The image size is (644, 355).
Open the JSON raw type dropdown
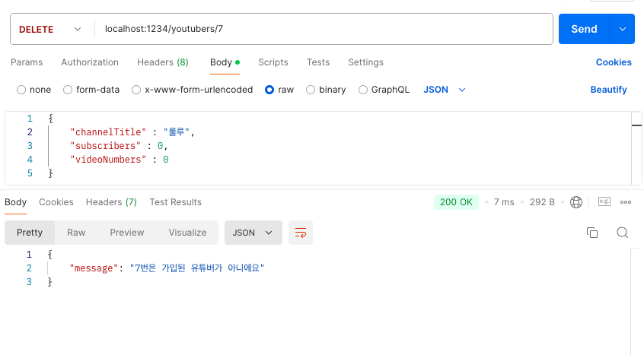(x=445, y=90)
